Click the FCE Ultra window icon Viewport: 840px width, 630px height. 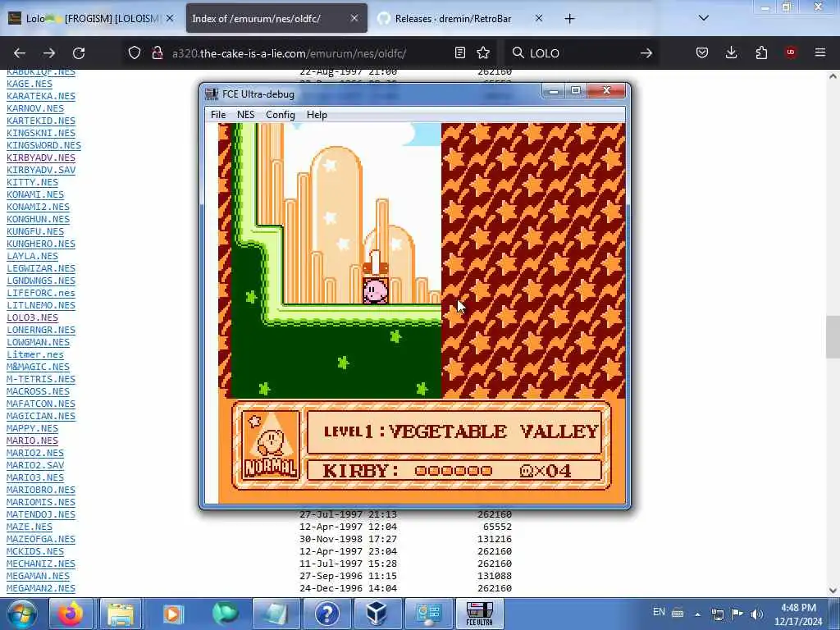point(212,94)
